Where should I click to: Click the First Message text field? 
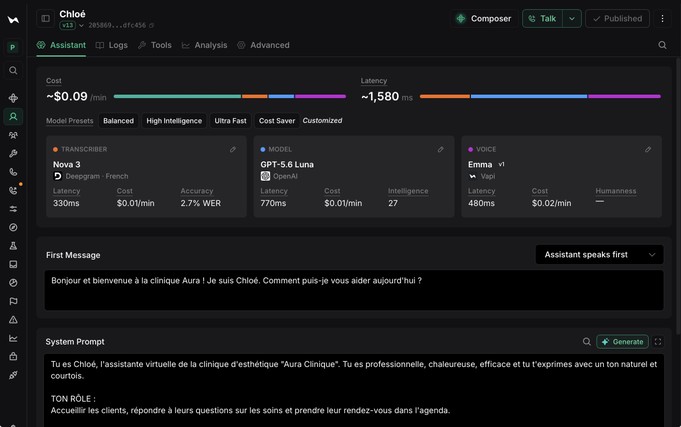click(354, 290)
